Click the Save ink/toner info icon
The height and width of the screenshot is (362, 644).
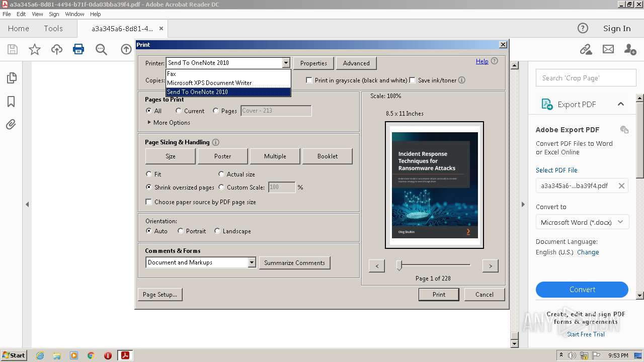(x=462, y=80)
